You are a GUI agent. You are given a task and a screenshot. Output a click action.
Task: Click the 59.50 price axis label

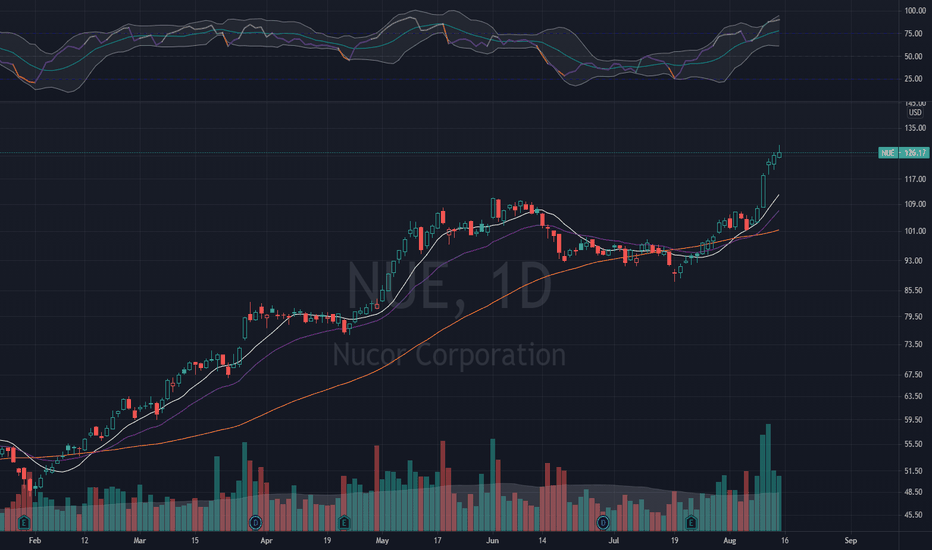[x=915, y=420]
